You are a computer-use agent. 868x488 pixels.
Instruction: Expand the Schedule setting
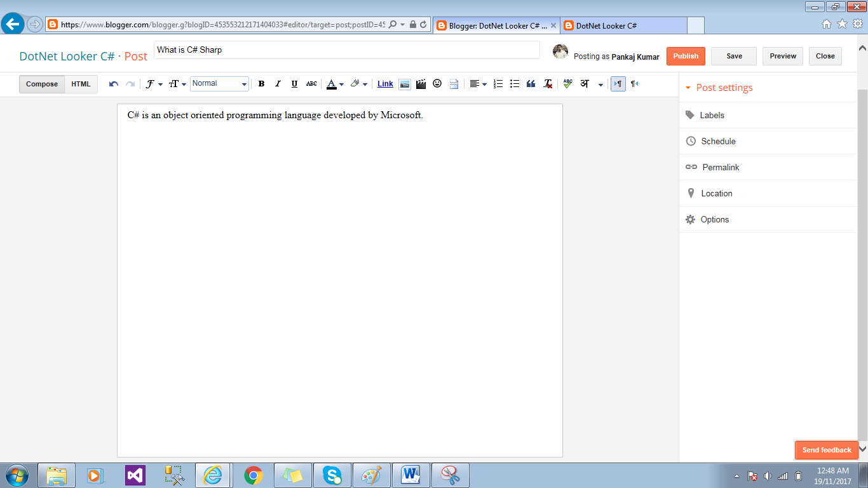pos(768,141)
